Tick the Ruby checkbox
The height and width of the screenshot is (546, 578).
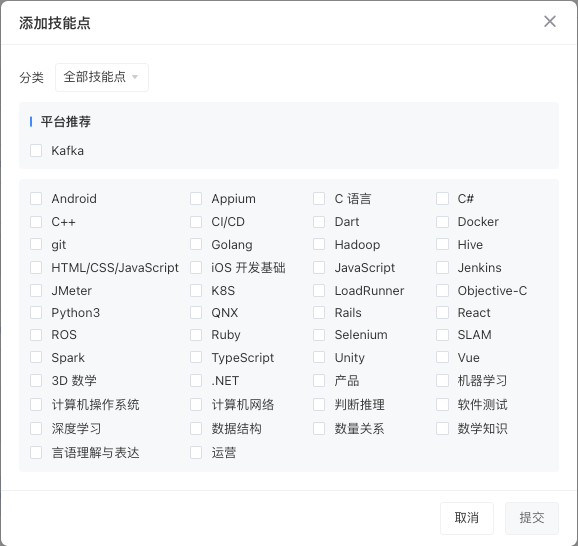(x=196, y=335)
